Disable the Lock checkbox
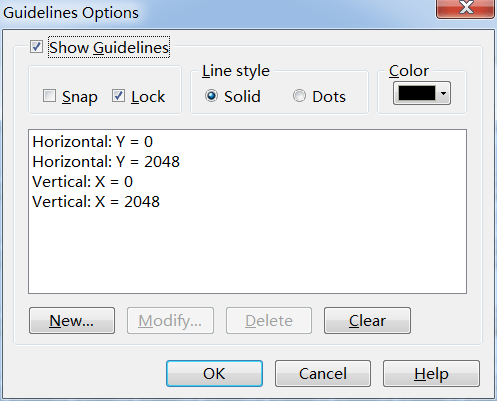The image size is (497, 401). click(118, 96)
